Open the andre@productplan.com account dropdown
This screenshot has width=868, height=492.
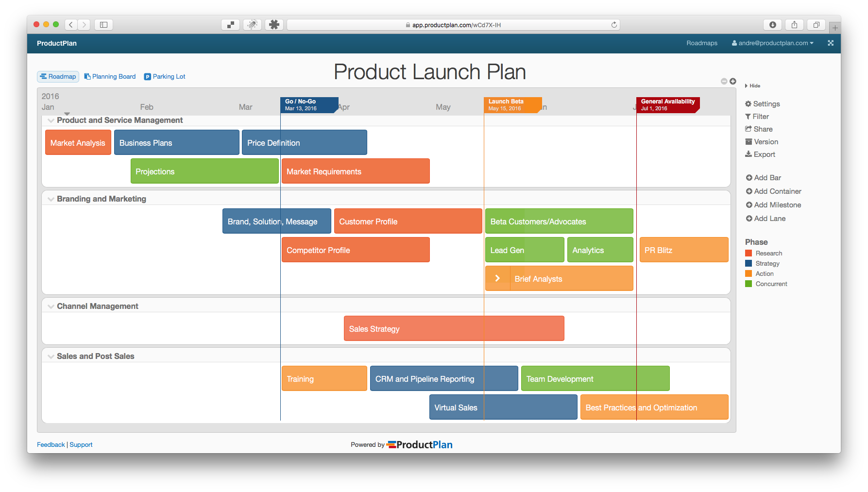point(773,43)
